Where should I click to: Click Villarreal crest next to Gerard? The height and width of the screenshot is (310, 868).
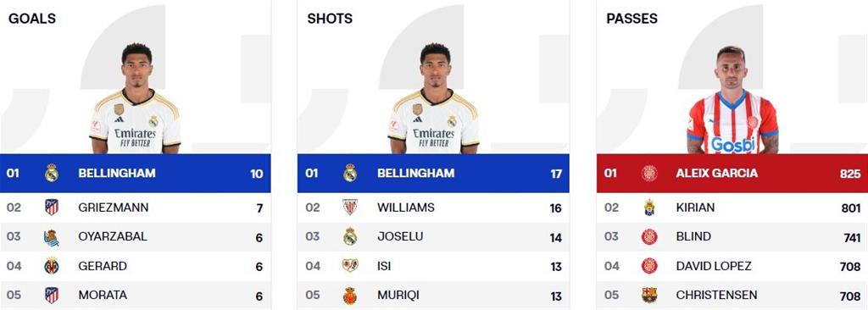coord(52,266)
